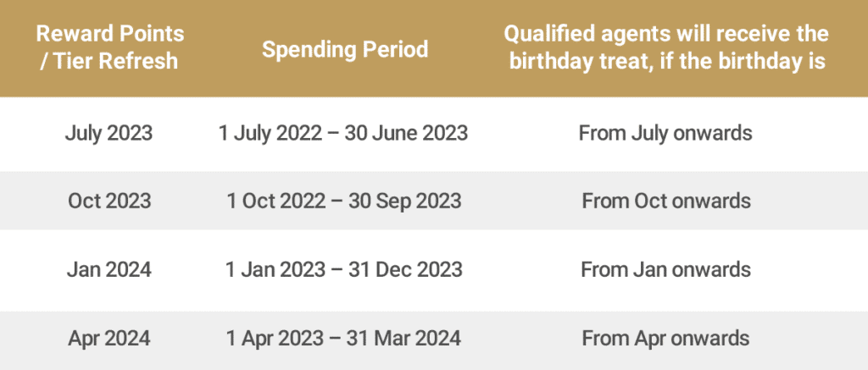The image size is (868, 370).
Task: Click the '31 Mar 2024' end date text
Action: pos(405,338)
